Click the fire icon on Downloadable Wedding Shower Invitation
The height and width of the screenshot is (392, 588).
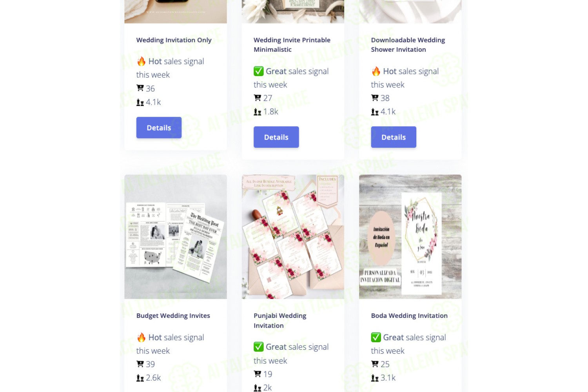(x=376, y=71)
